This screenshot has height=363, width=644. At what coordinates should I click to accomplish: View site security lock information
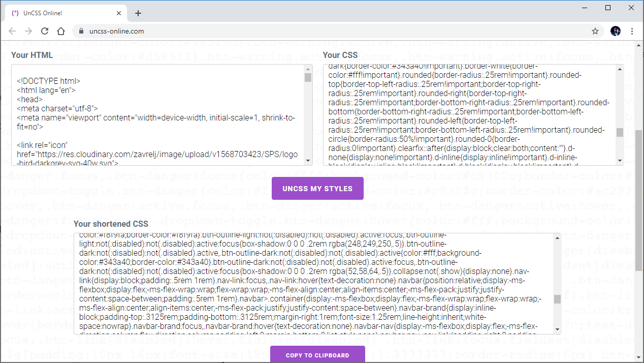[x=81, y=31]
